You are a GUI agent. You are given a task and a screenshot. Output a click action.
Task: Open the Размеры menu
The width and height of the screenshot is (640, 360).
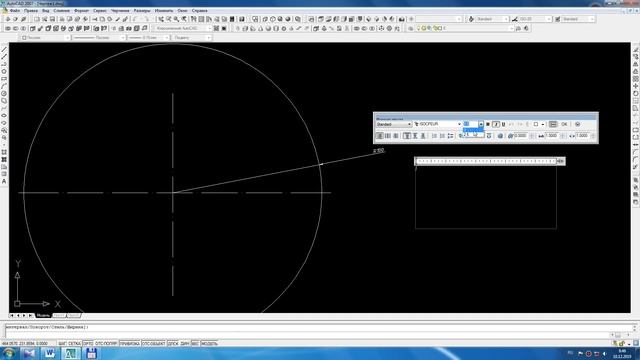[142, 11]
